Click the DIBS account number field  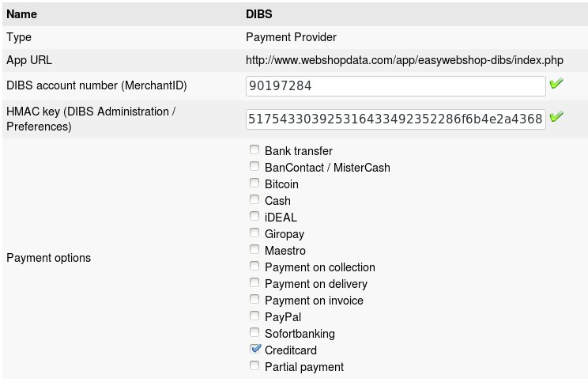395,85
